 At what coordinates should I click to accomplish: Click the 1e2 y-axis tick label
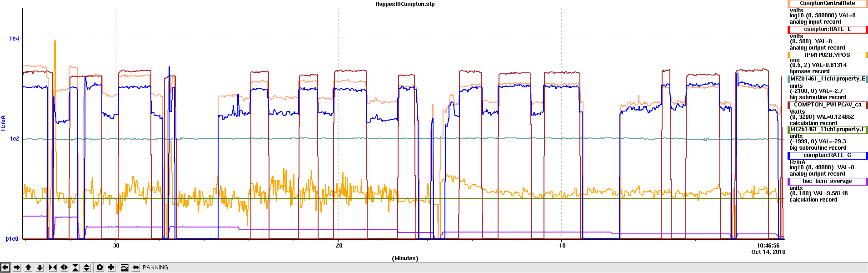15,139
